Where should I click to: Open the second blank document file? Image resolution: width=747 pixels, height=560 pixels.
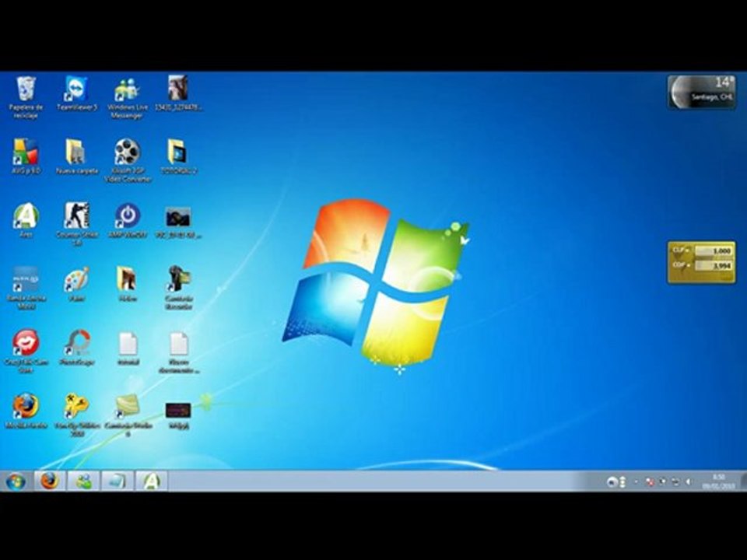tap(179, 352)
